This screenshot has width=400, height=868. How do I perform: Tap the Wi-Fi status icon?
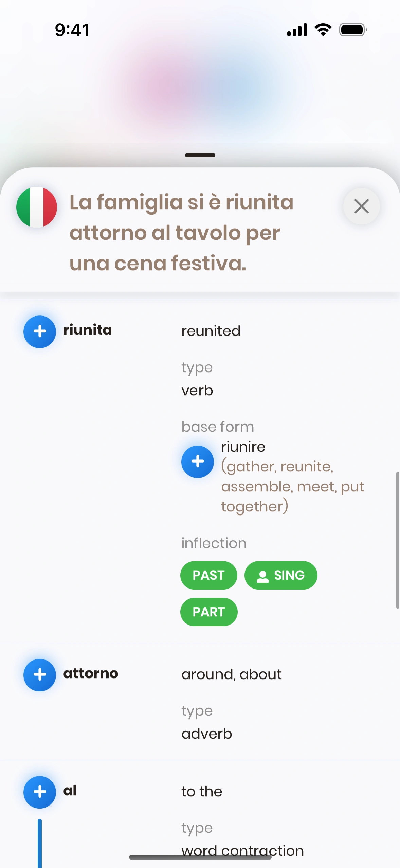click(323, 30)
